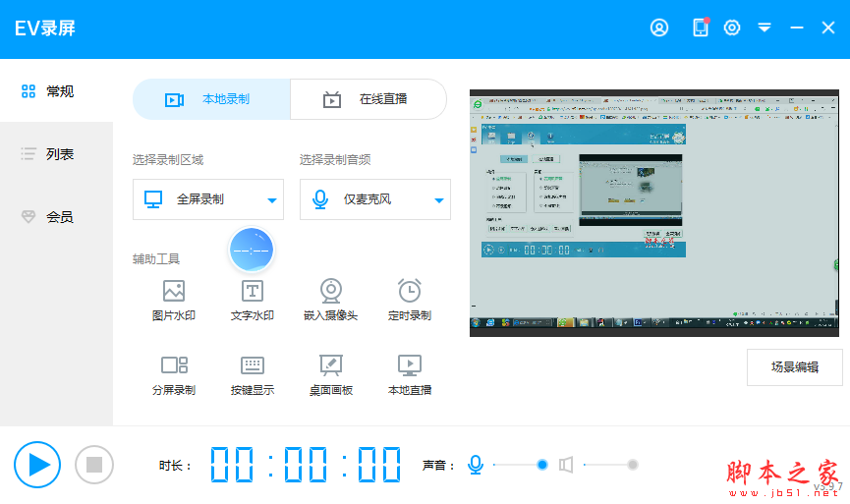Click the EV录屏 title text
Image resolution: width=850 pixels, height=504 pixels.
click(45, 28)
